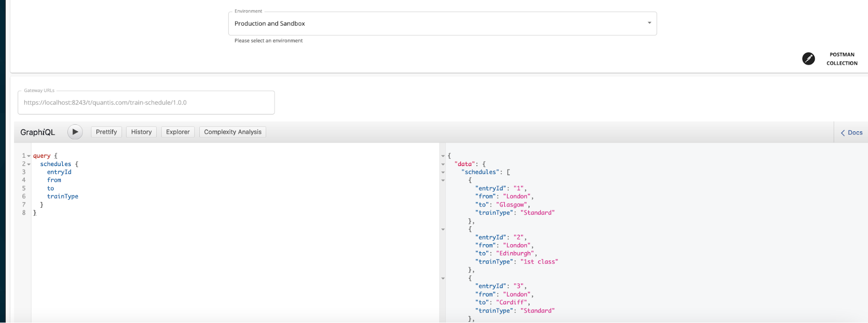Click the "Edinburgh" value in results
This screenshot has width=868, height=323.
click(x=515, y=253)
